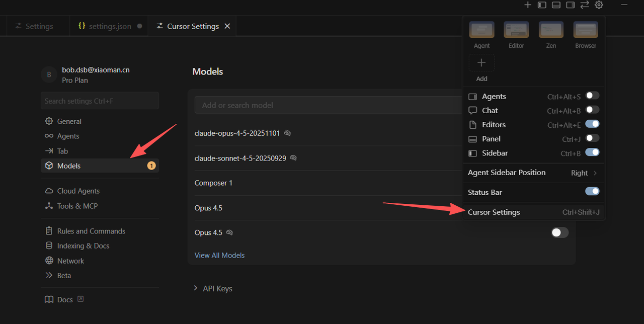Focus the Add or search model field

(329, 105)
